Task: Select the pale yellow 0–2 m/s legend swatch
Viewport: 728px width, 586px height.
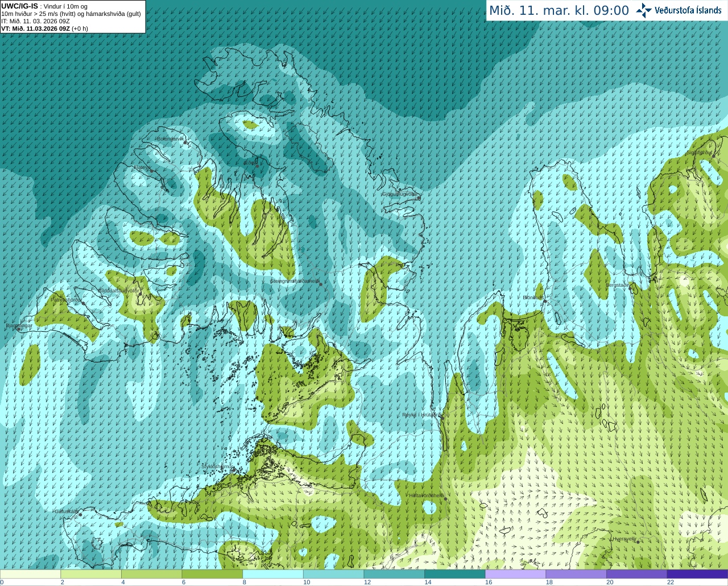Action: (x=30, y=574)
